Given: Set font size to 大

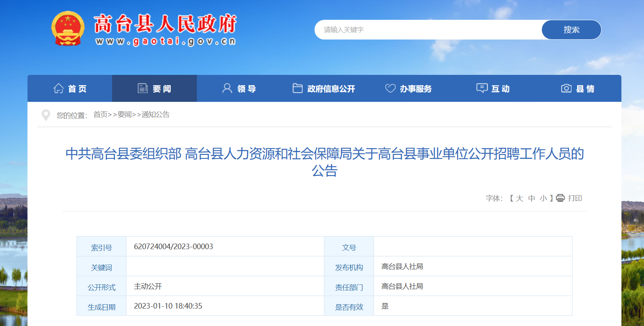Looking at the screenshot, I should (x=520, y=198).
